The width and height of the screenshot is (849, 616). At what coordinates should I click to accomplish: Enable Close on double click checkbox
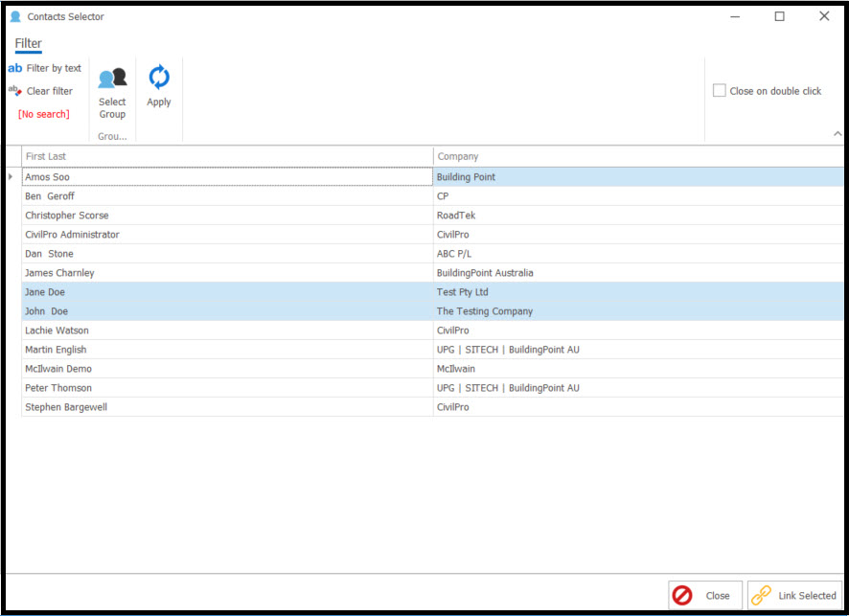(720, 91)
